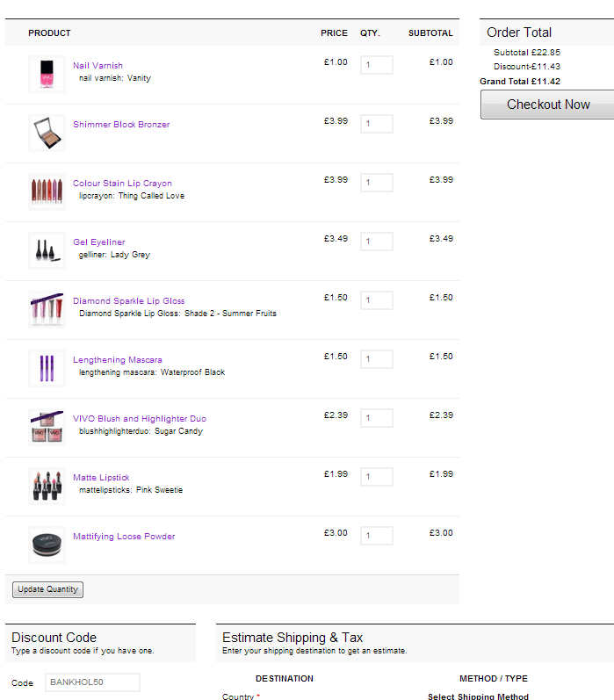Click the Mattifying Loose Powder link

pyautogui.click(x=124, y=537)
